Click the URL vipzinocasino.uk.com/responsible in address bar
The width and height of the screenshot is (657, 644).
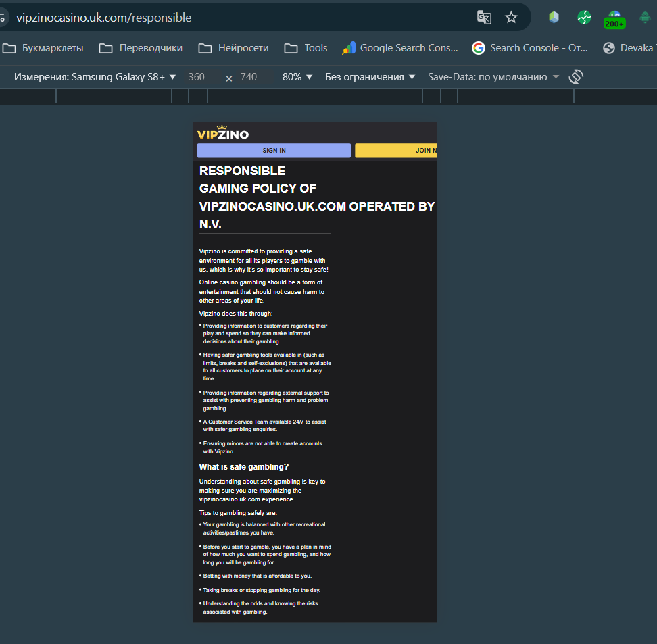pyautogui.click(x=104, y=18)
